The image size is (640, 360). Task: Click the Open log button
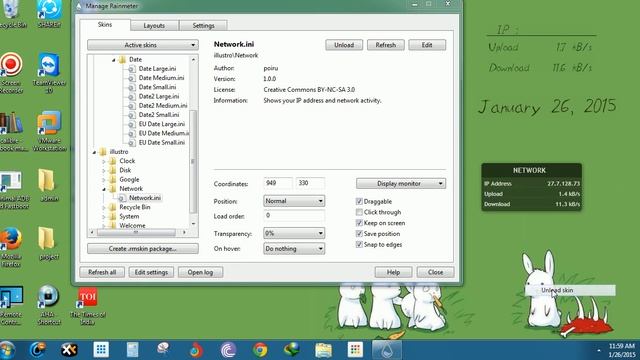pyautogui.click(x=200, y=272)
